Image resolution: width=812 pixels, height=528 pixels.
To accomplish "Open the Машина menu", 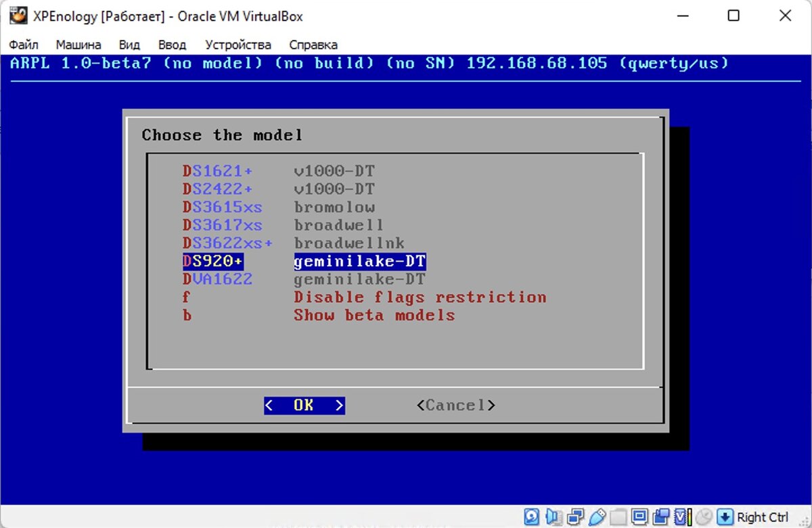I will (78, 45).
